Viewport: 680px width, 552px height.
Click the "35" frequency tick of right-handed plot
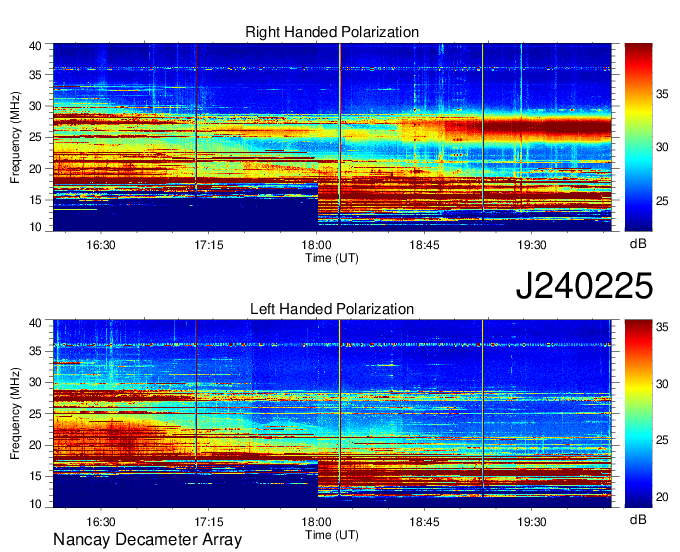tap(36, 75)
